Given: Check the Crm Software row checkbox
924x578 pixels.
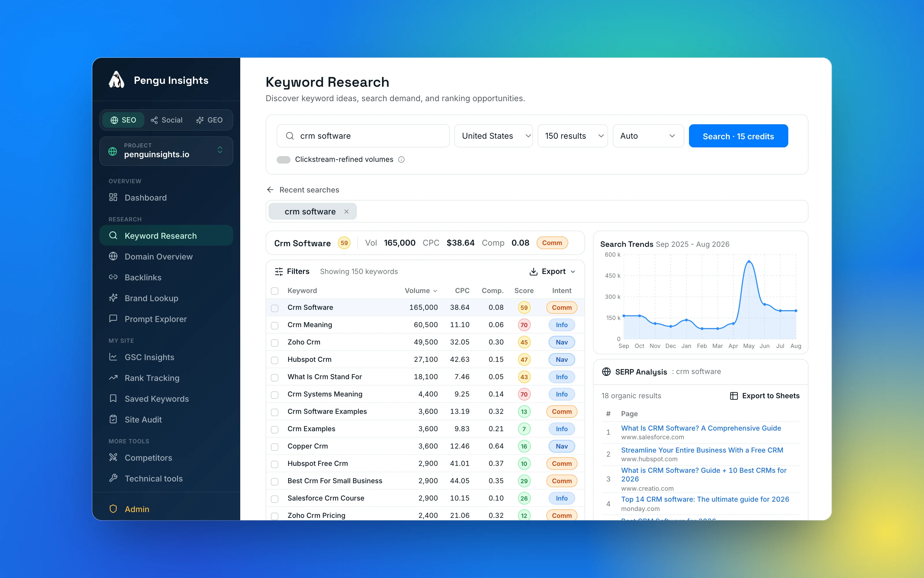Looking at the screenshot, I should tap(275, 308).
